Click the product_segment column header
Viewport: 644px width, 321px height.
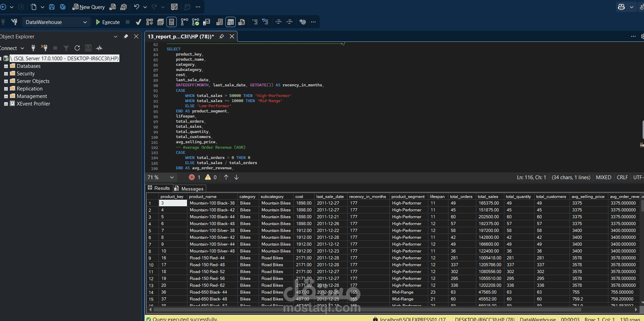coord(408,197)
